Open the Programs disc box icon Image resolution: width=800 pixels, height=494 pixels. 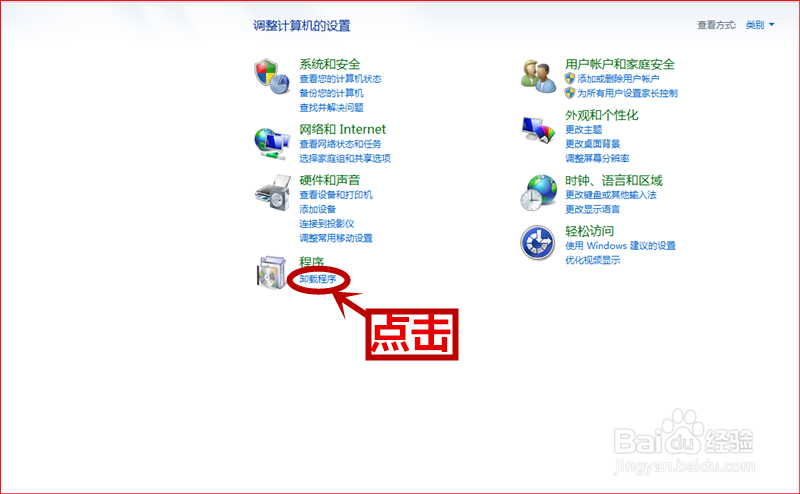pos(271,272)
